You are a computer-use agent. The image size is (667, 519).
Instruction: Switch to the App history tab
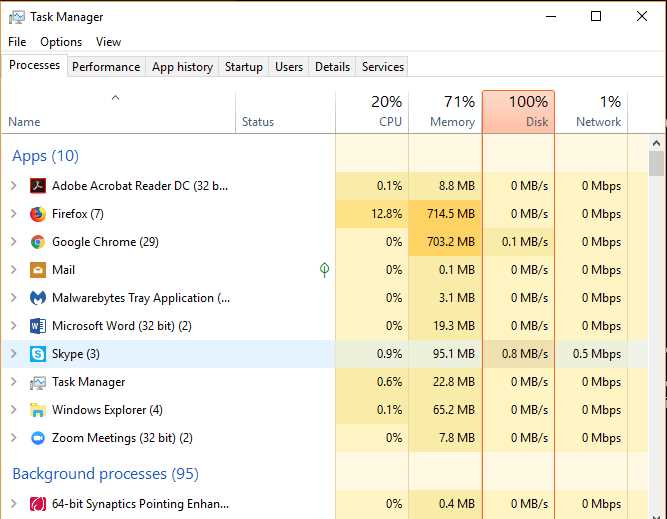click(182, 67)
